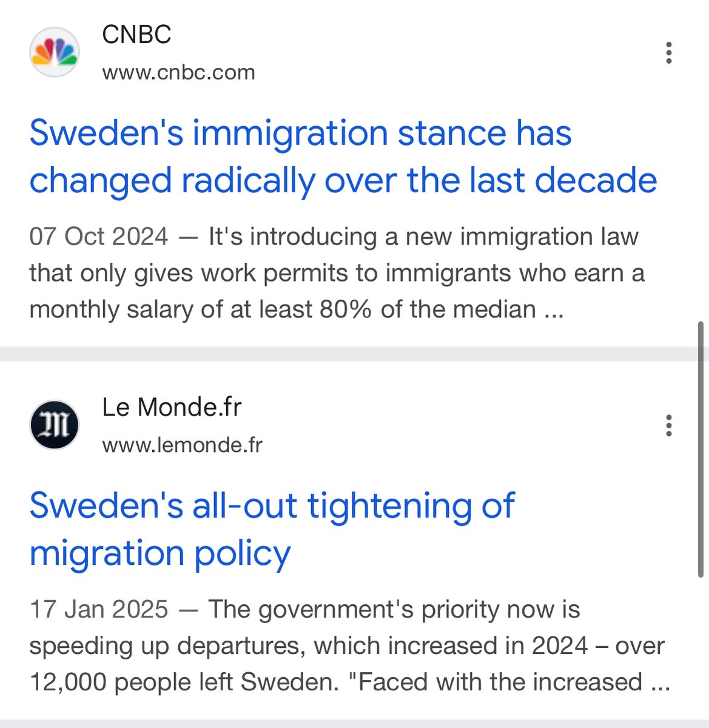
Task: Open the three-dot menu for CNBC result
Action: tap(668, 53)
